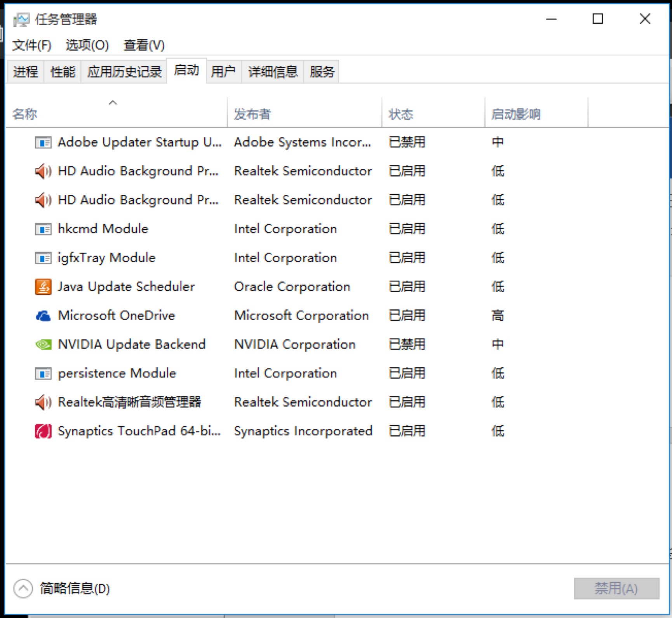Close the 任务管理器 window
The height and width of the screenshot is (618, 672).
coord(645,19)
